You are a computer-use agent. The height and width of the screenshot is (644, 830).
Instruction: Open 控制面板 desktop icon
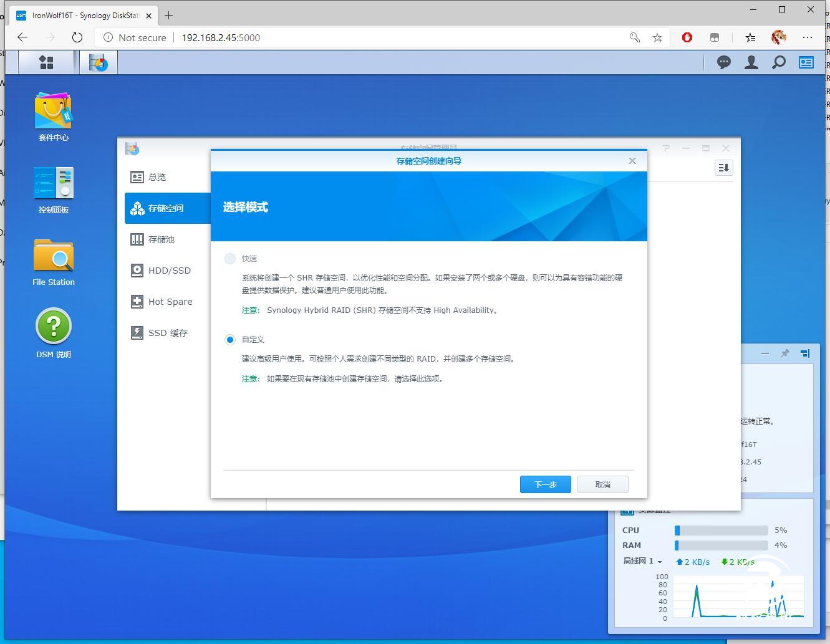[x=54, y=190]
